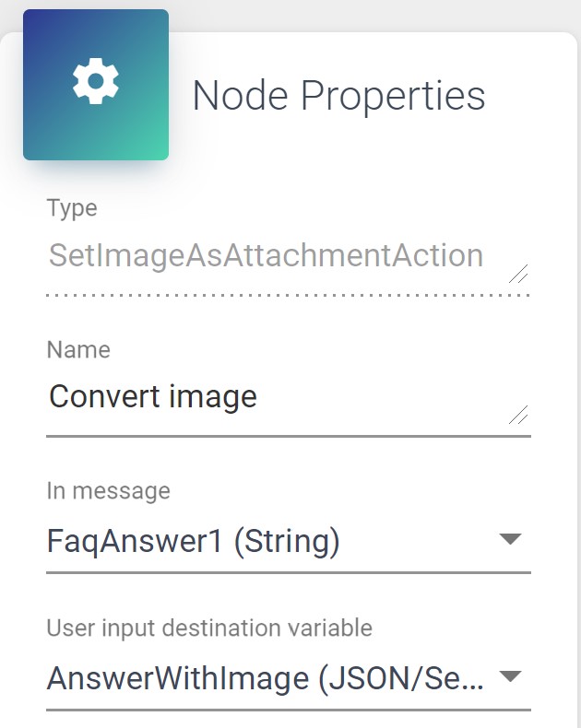The height and width of the screenshot is (728, 581).
Task: Click the In message dropdown arrow
Action: pos(510,540)
